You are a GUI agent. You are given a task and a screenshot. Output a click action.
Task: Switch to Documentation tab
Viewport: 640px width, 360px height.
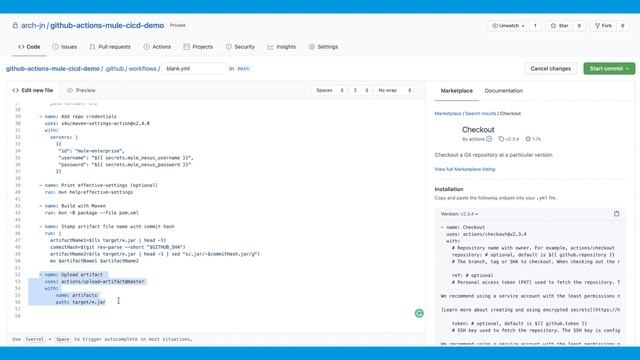tap(503, 91)
